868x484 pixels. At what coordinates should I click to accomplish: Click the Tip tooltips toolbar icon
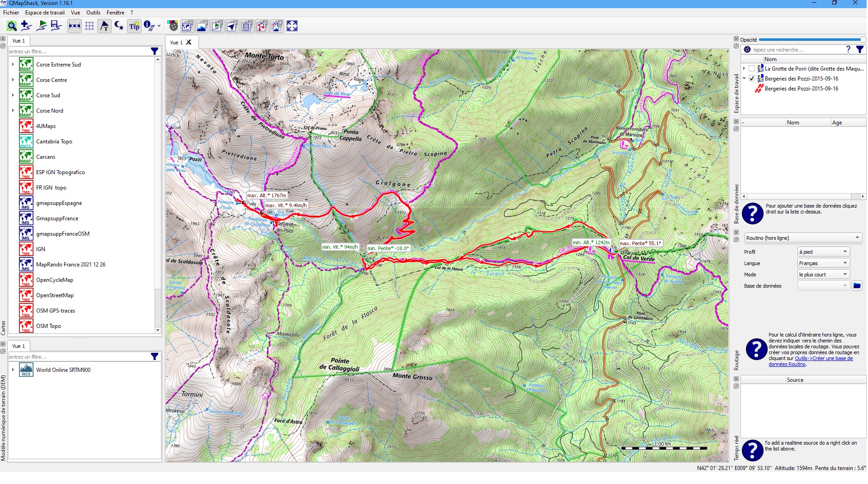(x=134, y=26)
